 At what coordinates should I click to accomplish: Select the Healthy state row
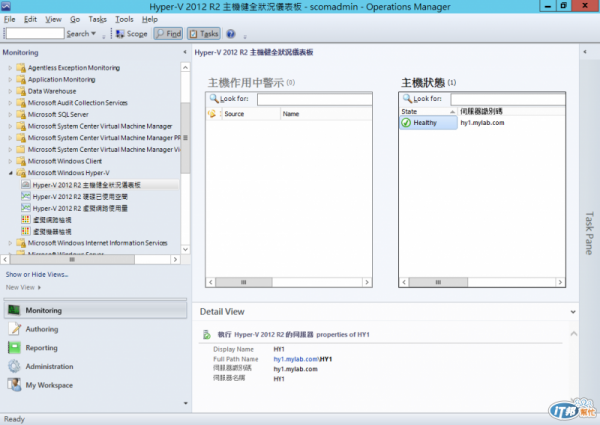[x=428, y=123]
